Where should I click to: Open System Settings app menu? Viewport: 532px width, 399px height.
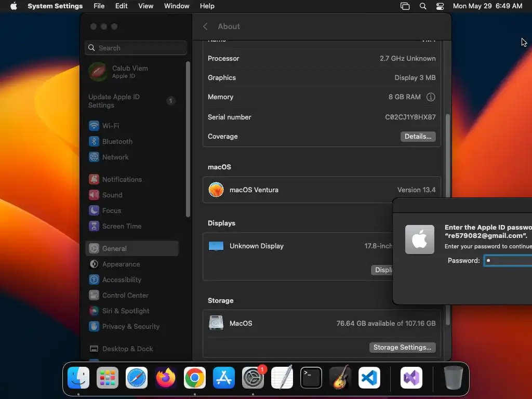(x=55, y=6)
